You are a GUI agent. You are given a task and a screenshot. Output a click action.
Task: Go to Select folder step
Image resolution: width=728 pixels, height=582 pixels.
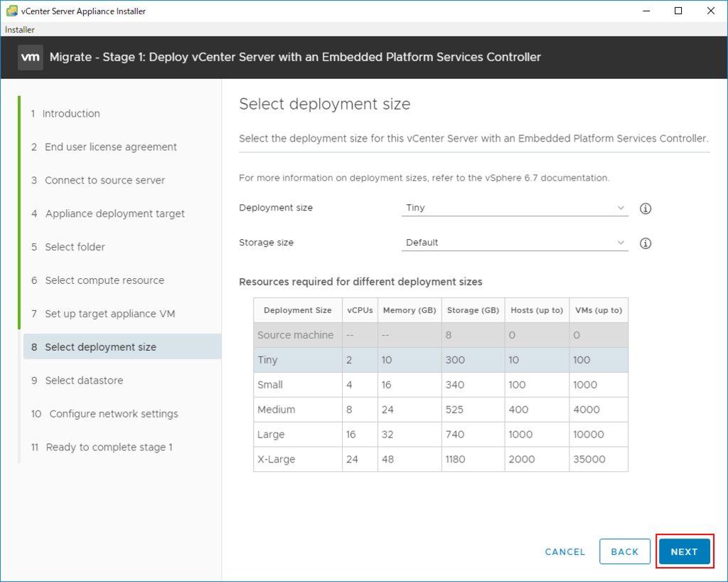pyautogui.click(x=75, y=248)
